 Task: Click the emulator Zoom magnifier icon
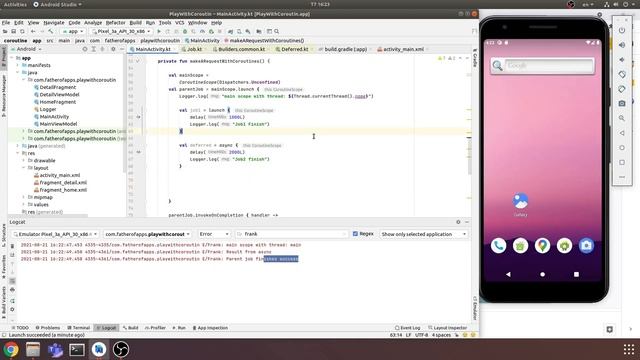pyautogui.click(x=622, y=118)
